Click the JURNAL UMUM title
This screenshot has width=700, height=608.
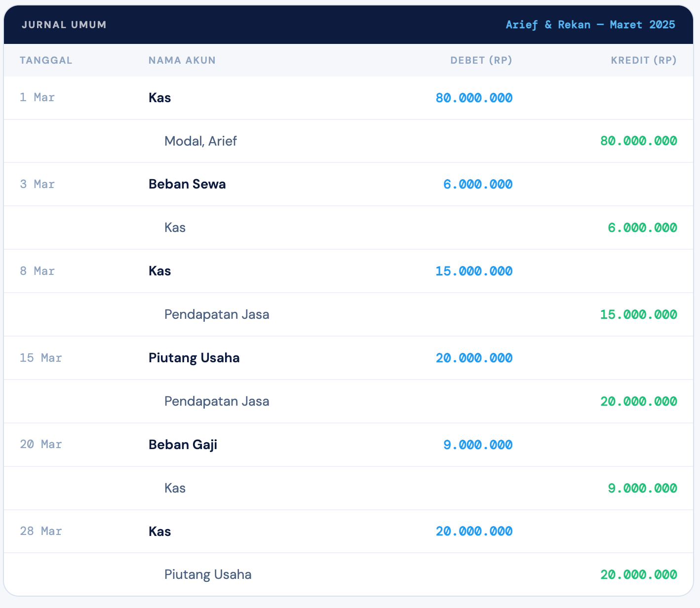click(64, 25)
